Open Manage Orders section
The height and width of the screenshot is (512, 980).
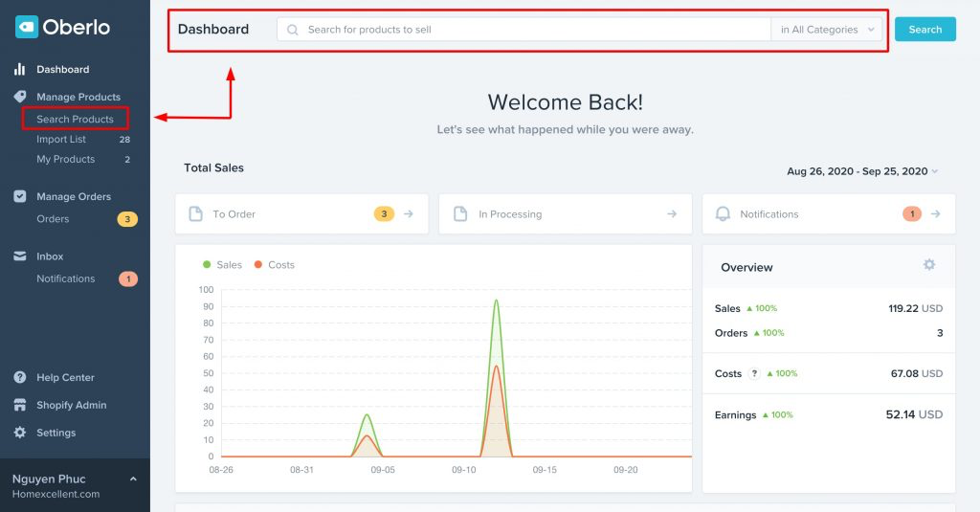pyautogui.click(x=74, y=196)
